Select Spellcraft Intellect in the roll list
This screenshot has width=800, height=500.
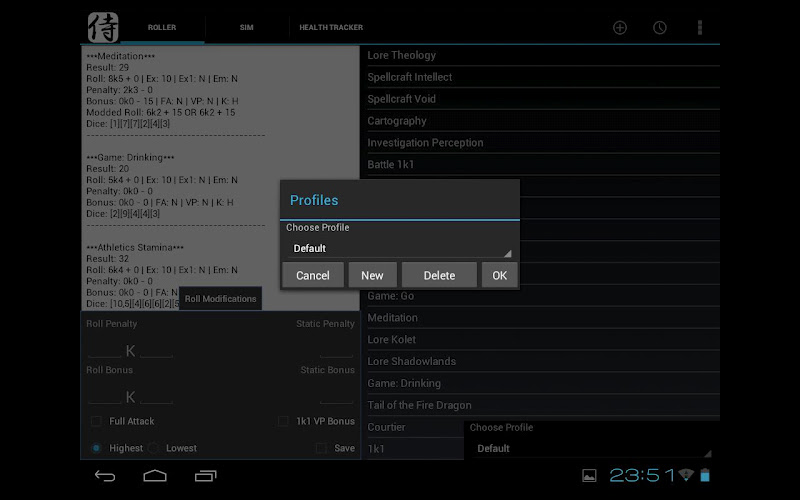tap(543, 77)
